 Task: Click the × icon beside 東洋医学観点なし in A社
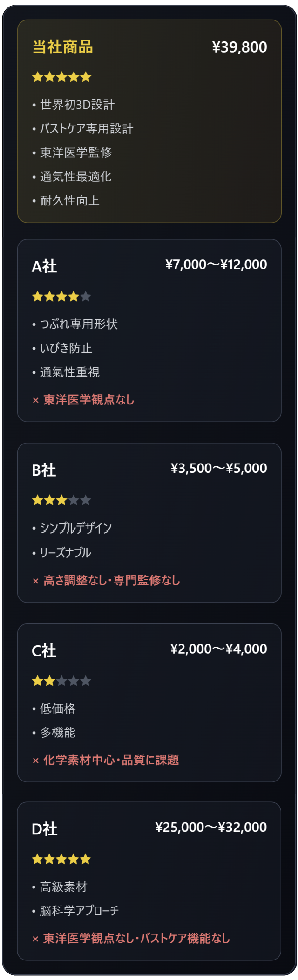pos(36,400)
